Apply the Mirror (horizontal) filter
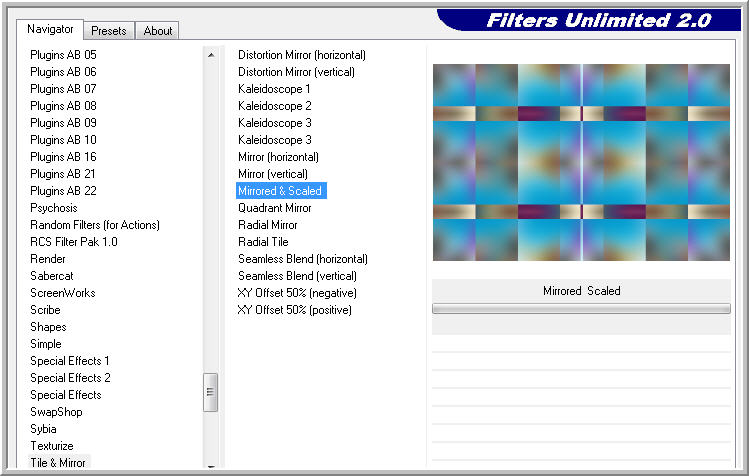749x476 pixels. click(x=278, y=157)
